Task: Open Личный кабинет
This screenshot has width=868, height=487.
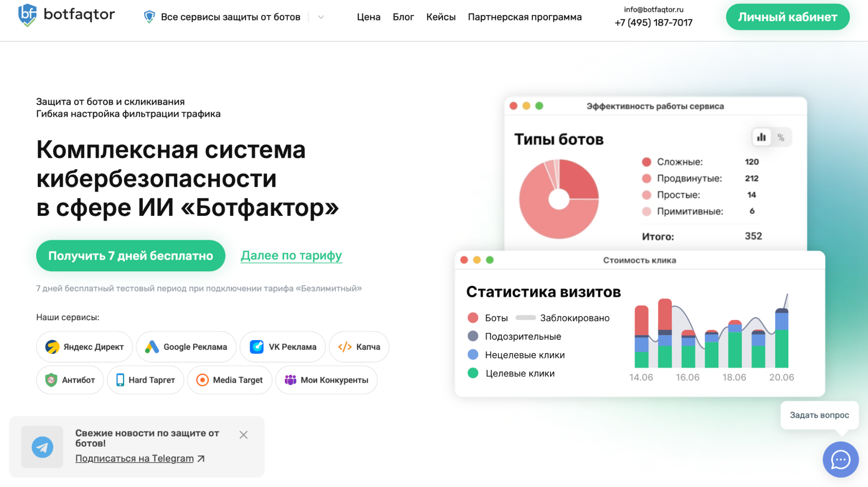Action: click(787, 17)
